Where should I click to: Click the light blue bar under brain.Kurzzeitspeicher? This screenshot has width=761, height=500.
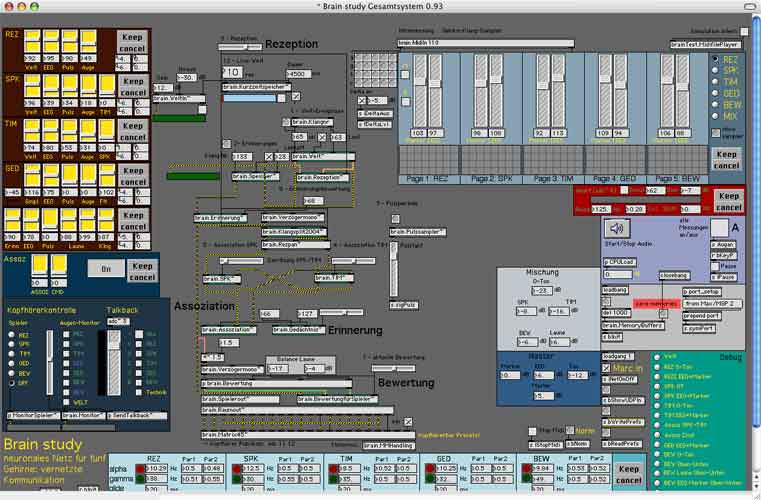tap(249, 98)
